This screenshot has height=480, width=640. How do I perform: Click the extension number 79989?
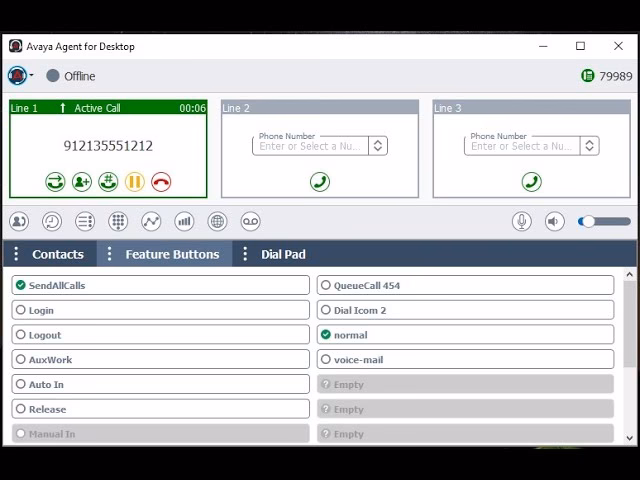click(x=616, y=76)
